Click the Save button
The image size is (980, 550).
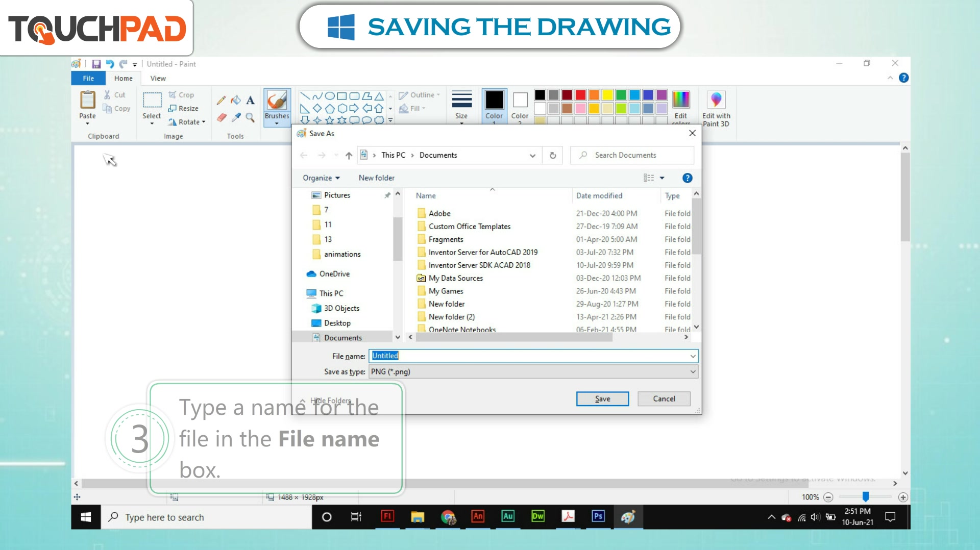point(602,399)
